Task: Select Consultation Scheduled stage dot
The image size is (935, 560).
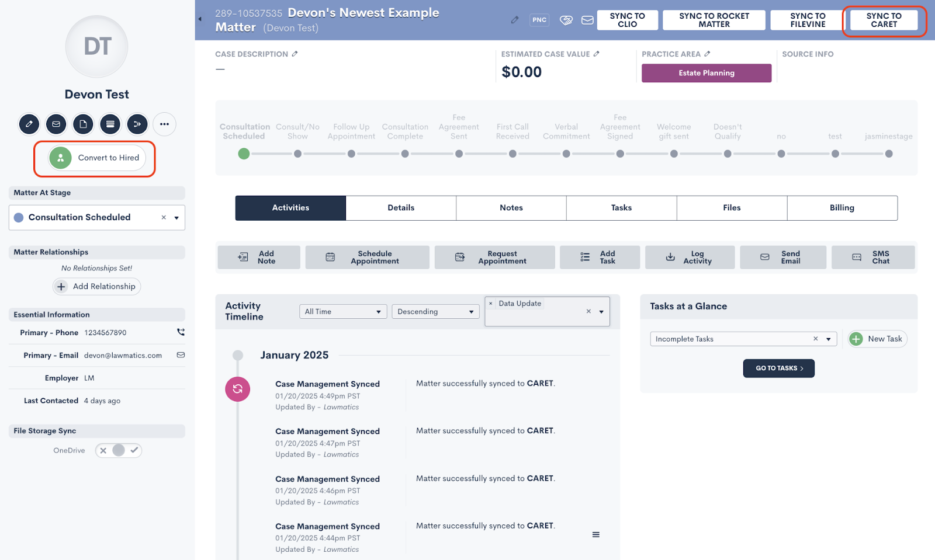Action: [x=244, y=154]
